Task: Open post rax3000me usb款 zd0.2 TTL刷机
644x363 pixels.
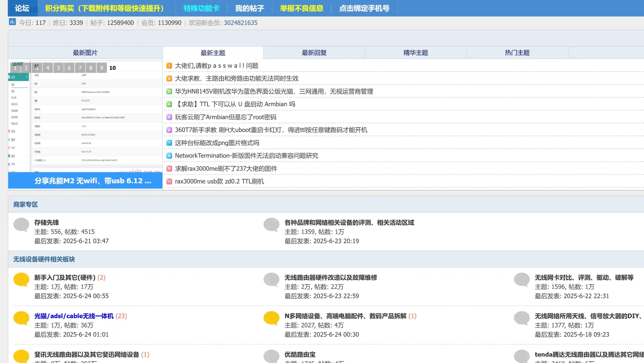Action: click(x=219, y=181)
